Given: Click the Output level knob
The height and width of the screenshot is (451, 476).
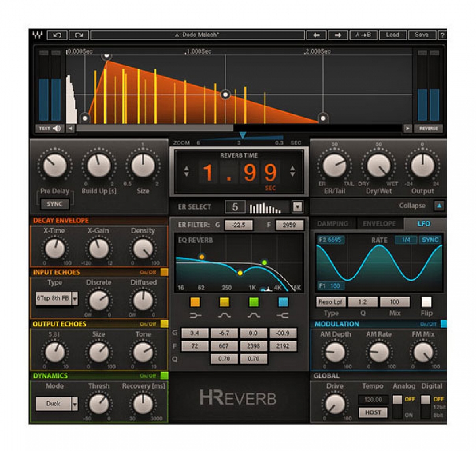Looking at the screenshot, I should (422, 165).
